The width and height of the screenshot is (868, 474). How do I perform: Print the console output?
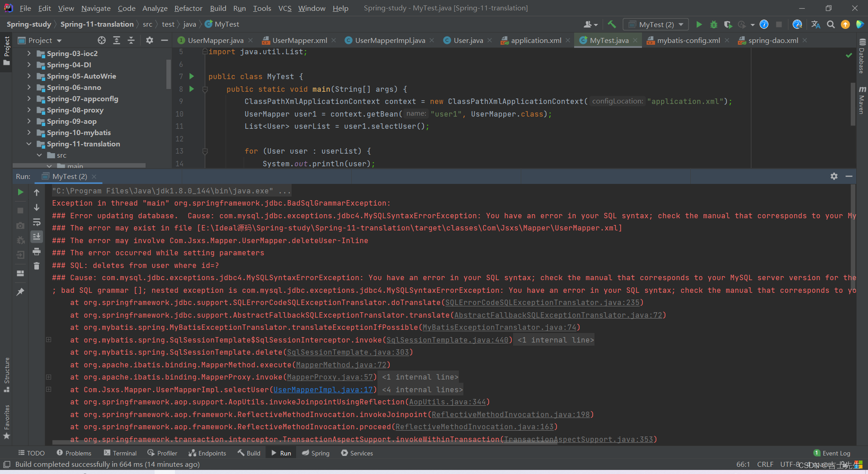pyautogui.click(x=37, y=251)
